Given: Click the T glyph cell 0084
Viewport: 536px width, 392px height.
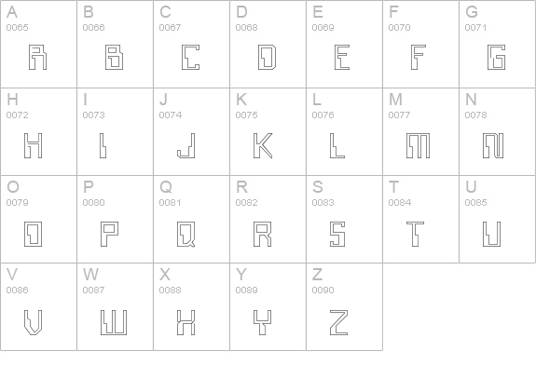Looking at the screenshot, I should tap(420, 219).
